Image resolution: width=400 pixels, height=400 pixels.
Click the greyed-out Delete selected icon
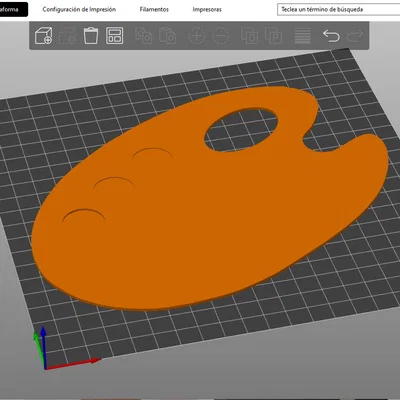pos(67,36)
